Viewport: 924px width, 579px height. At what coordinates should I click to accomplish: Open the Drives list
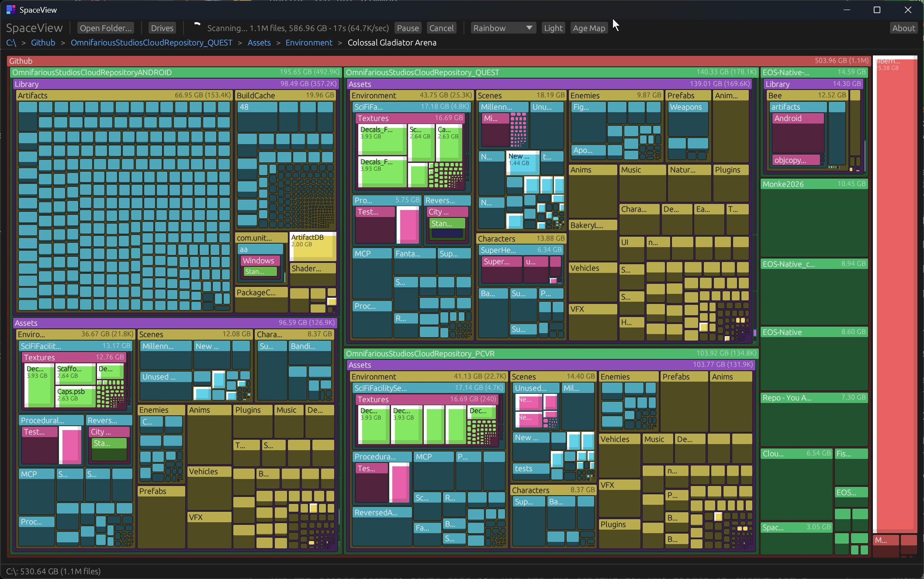(x=162, y=28)
